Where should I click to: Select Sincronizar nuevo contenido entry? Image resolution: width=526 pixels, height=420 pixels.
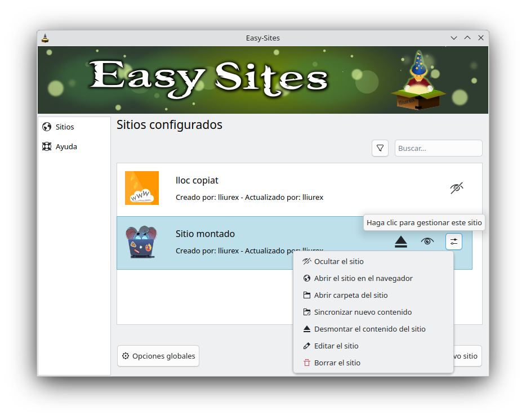(363, 312)
